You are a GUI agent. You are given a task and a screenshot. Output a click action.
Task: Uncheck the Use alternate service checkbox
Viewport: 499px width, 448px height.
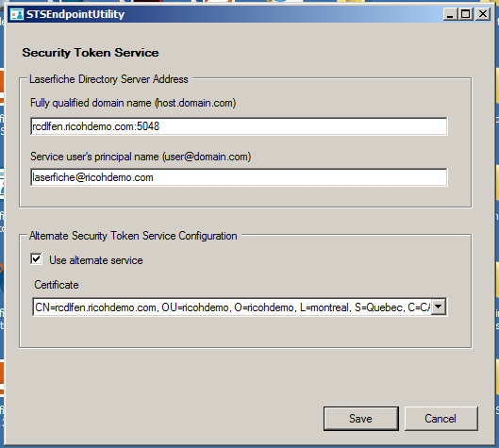(x=36, y=259)
